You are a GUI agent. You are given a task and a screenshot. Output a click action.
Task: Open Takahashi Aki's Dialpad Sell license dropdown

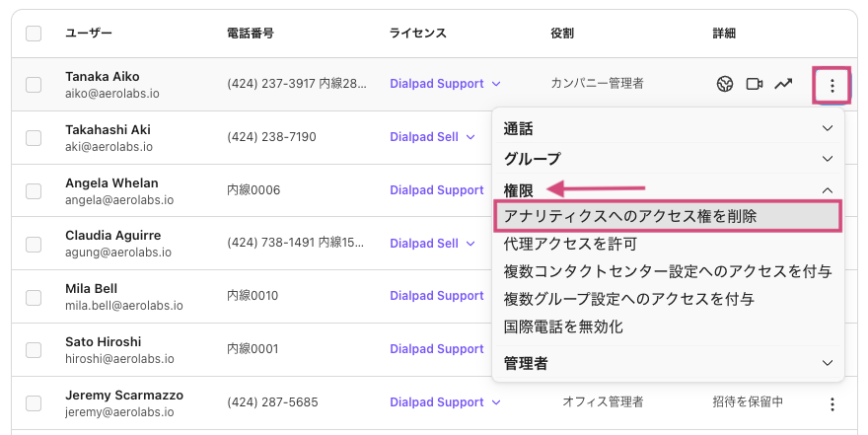(x=434, y=137)
